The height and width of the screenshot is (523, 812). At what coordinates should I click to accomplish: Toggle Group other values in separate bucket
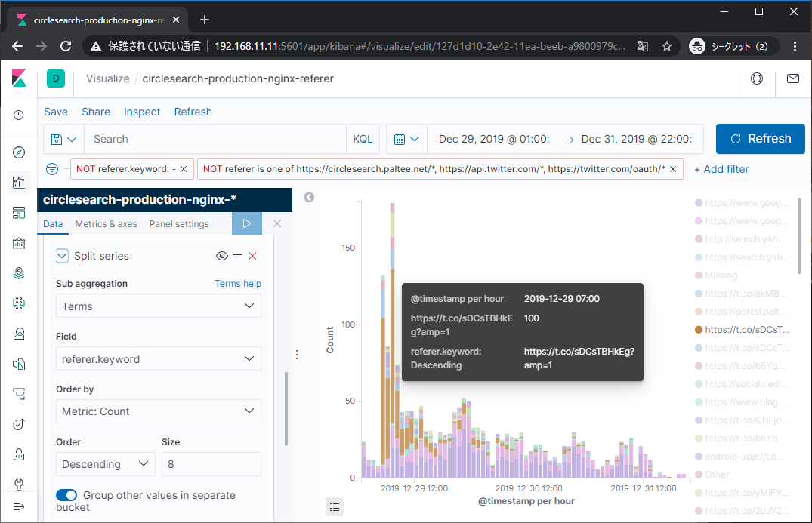(66, 495)
